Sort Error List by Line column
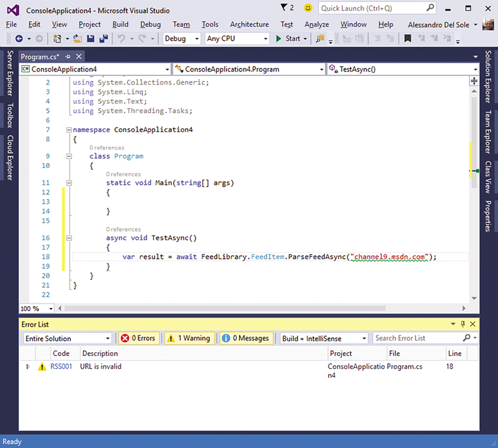 click(x=456, y=353)
